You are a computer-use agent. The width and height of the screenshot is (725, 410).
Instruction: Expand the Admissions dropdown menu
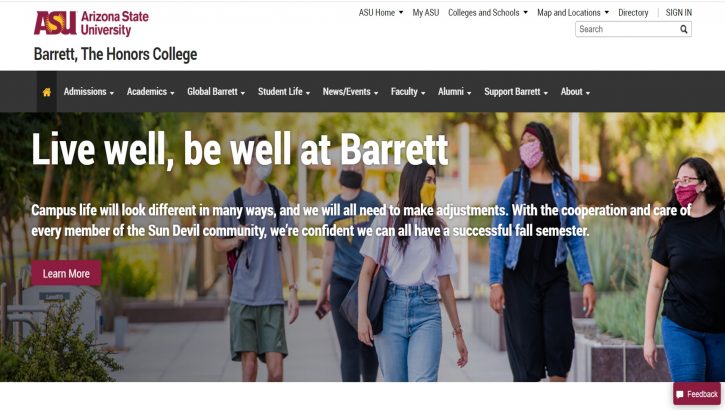tap(89, 92)
